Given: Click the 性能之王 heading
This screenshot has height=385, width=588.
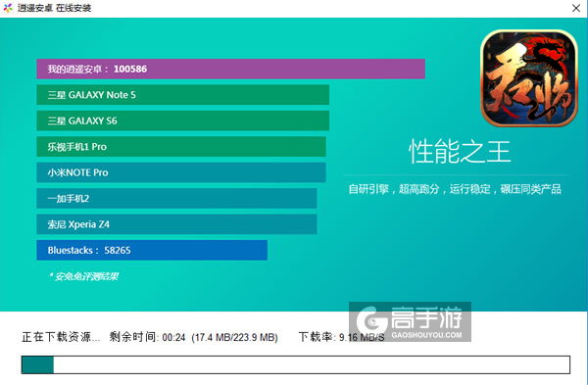Looking at the screenshot, I should click(x=460, y=152).
